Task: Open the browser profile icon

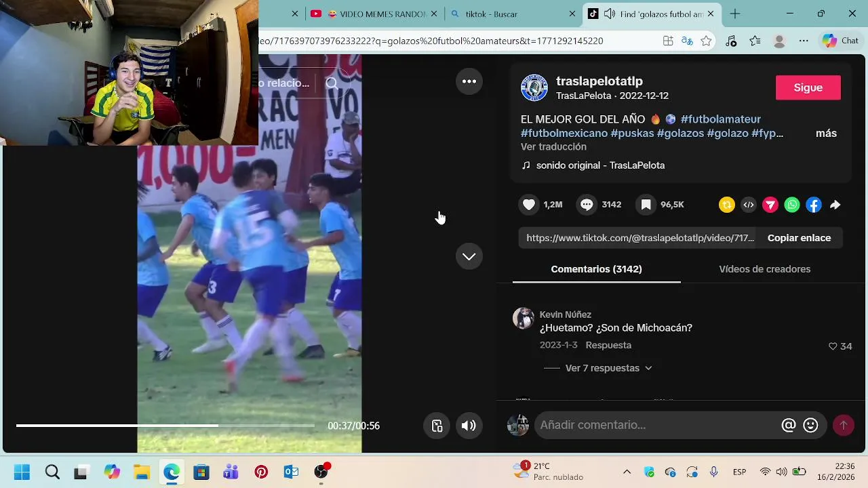Action: coord(779,41)
